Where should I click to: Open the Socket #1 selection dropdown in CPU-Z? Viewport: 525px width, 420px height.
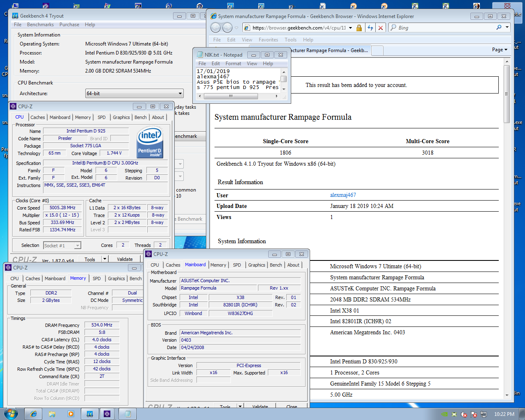[78, 245]
